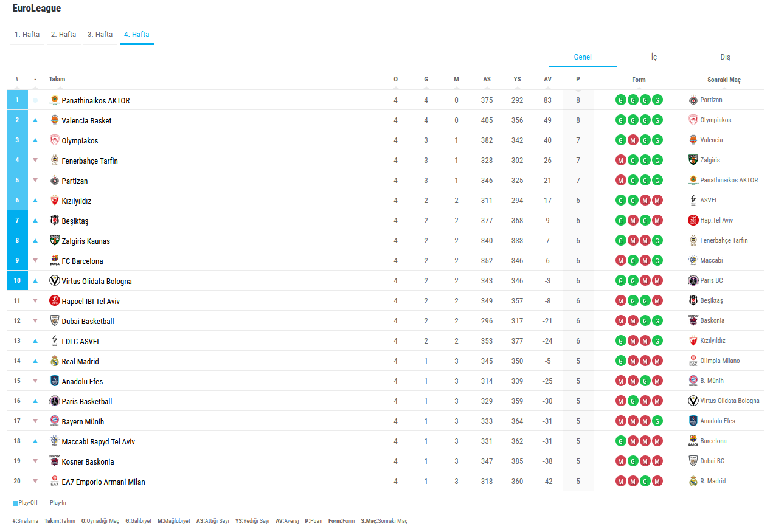Open the Panathinaikos AKTOR team link
Image resolution: width=773 pixels, height=532 pixels.
[x=96, y=100]
